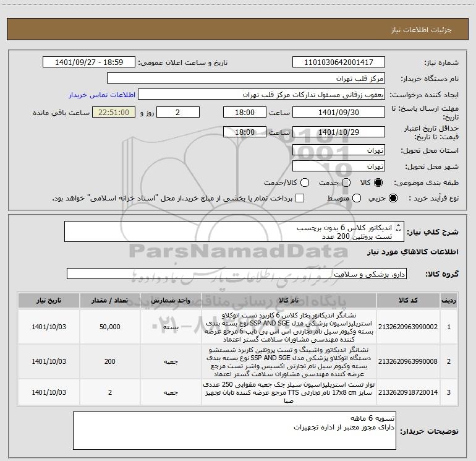Click the need date 1401/10/03 in row 3
The height and width of the screenshot is (461, 476).
[x=49, y=392]
